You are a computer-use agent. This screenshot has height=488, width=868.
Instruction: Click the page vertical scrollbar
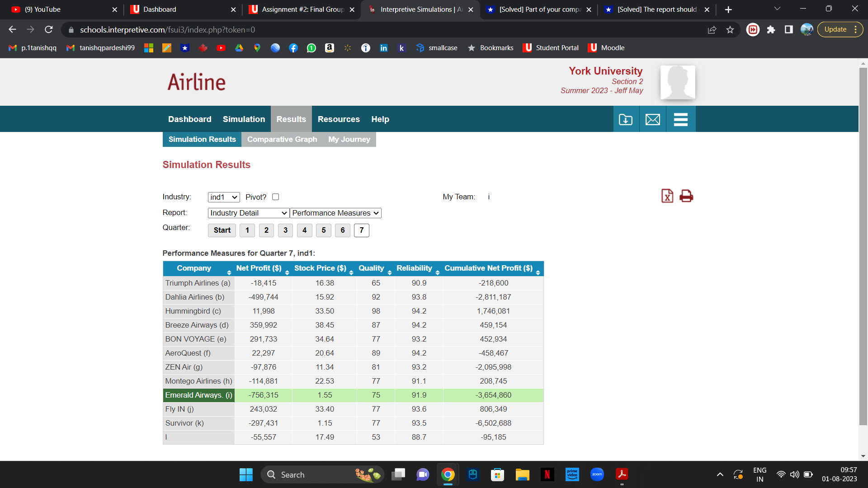[x=863, y=246]
